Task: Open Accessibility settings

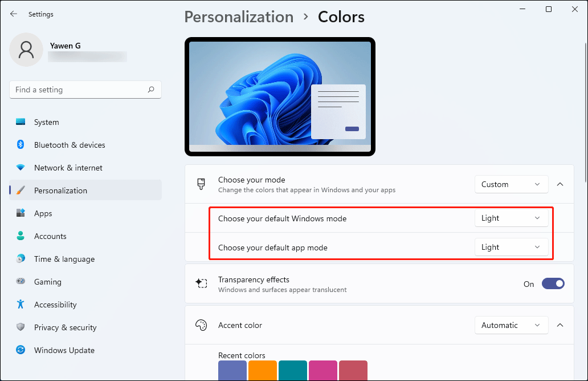Action: coord(85,305)
